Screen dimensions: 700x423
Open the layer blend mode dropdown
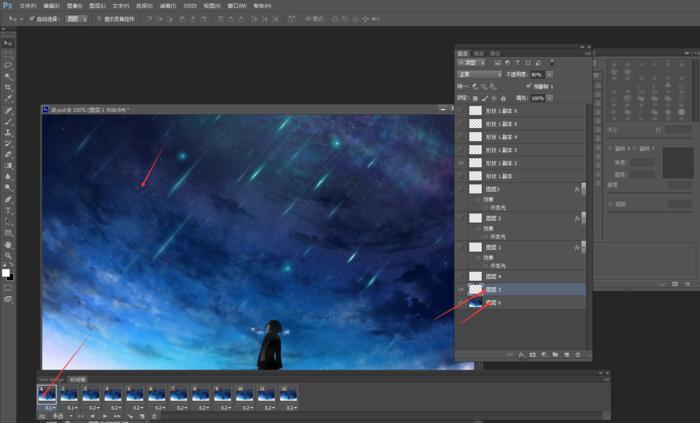coord(479,74)
